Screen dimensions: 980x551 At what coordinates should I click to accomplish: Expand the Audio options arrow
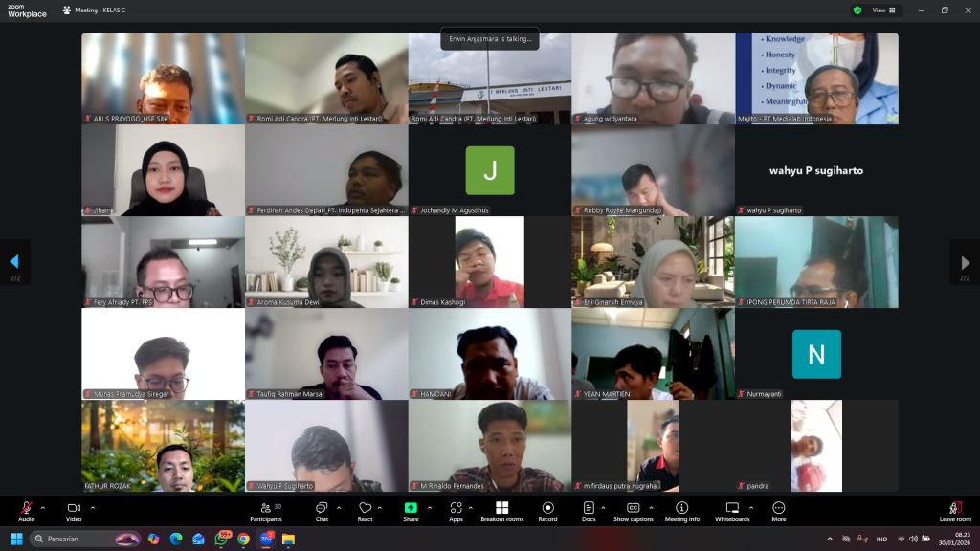(42, 508)
